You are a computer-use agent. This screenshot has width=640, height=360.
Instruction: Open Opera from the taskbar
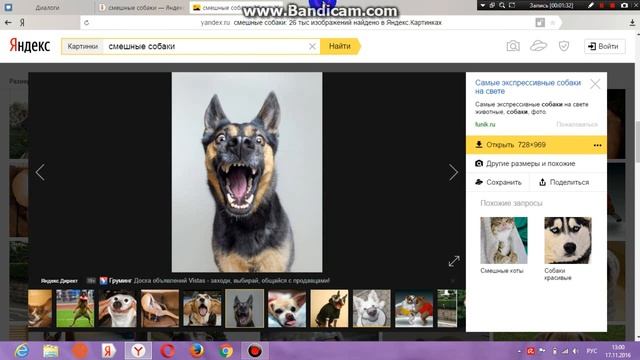click(x=167, y=351)
